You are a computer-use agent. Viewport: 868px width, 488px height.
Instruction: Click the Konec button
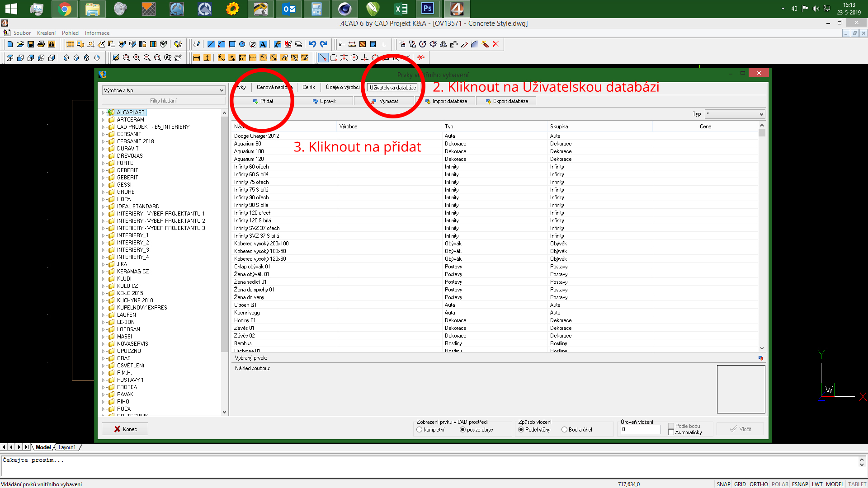pos(125,429)
